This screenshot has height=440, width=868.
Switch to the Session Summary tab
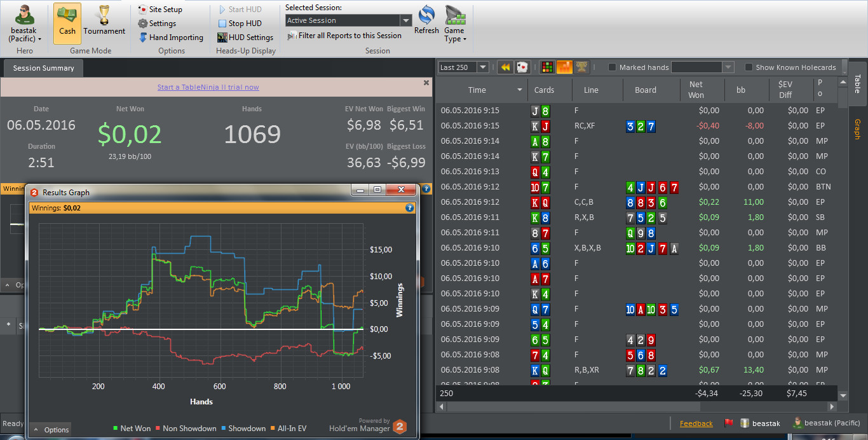[x=43, y=68]
